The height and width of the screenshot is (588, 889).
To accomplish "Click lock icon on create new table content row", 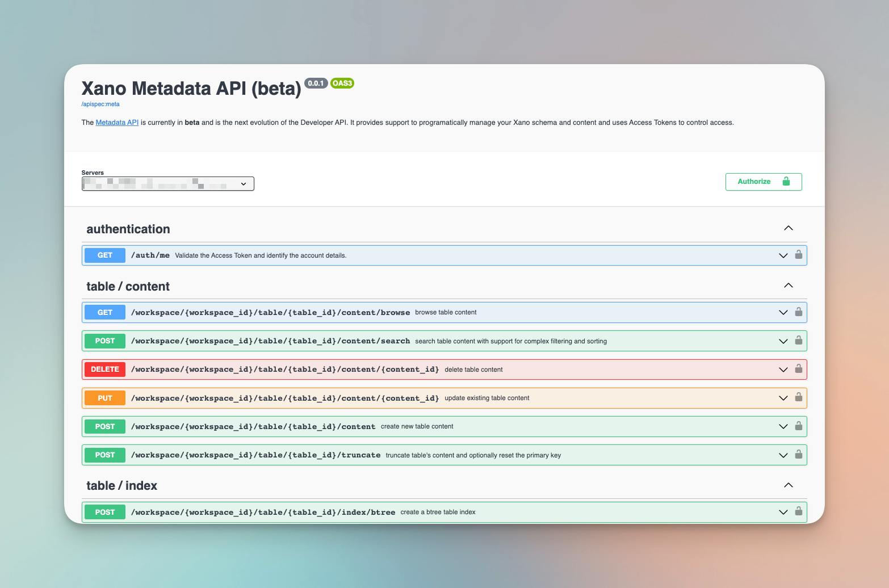I will coord(798,426).
